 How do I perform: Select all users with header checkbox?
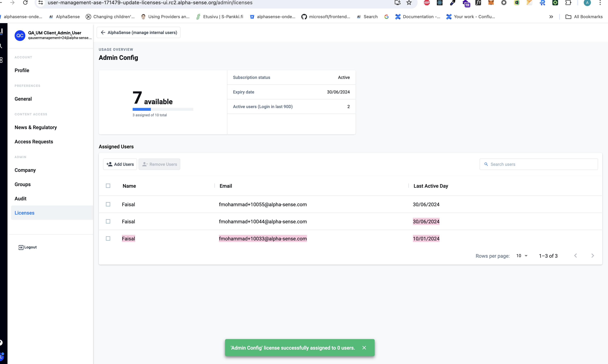[108, 186]
